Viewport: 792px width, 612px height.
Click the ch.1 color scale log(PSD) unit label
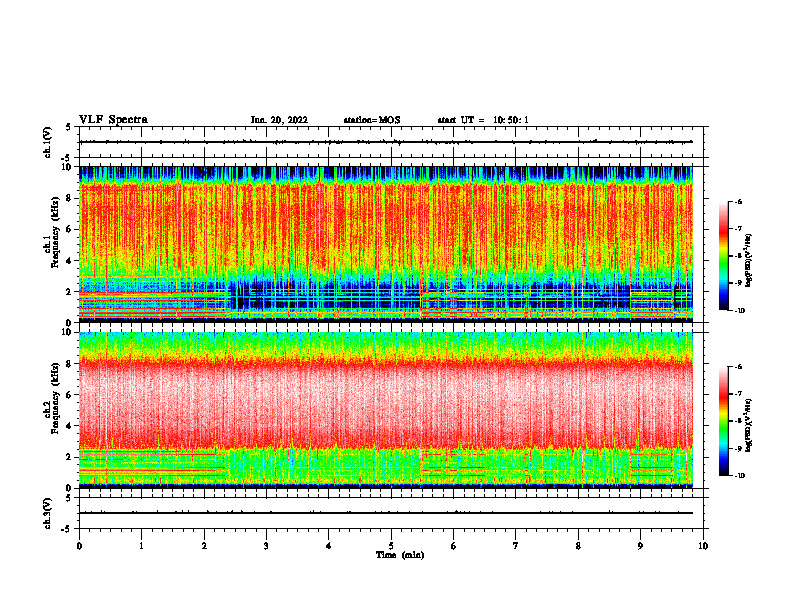749,261
